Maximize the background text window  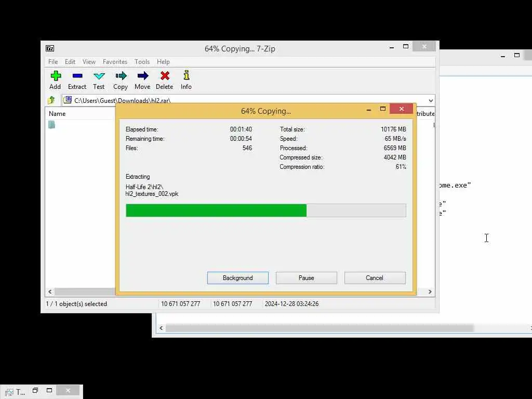[x=517, y=55]
